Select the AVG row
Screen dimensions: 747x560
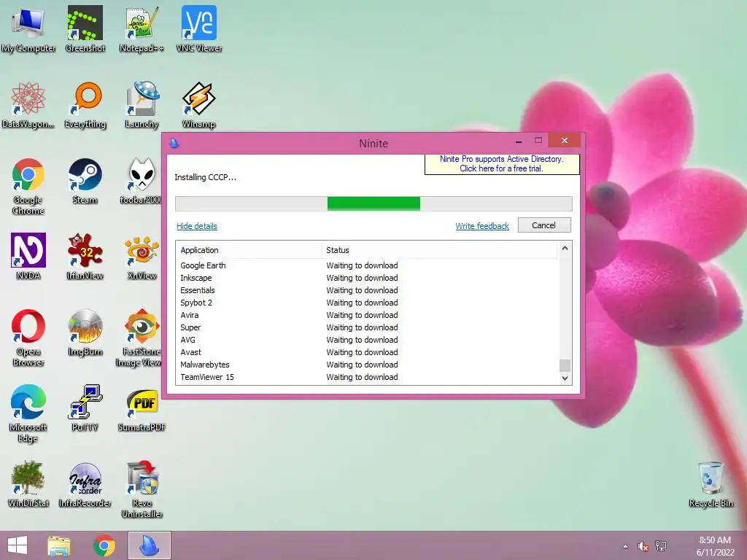click(368, 340)
